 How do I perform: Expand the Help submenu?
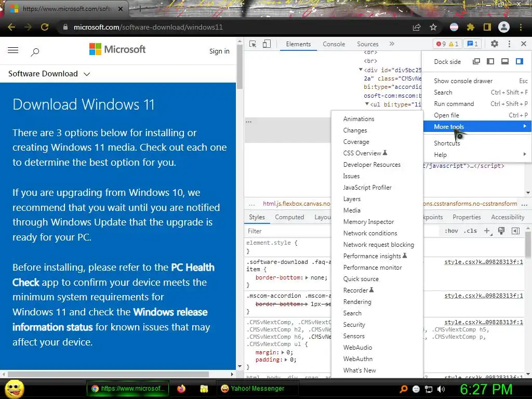click(x=477, y=155)
